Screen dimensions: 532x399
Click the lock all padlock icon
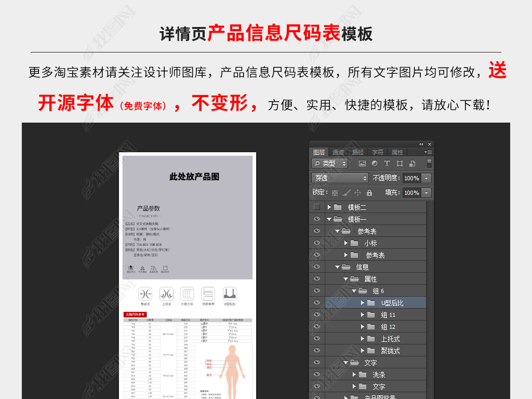369,192
